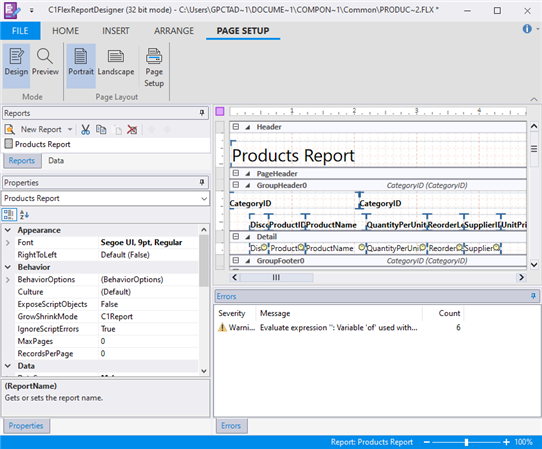
Task: Select the Properties bottom tab
Action: click(x=26, y=425)
